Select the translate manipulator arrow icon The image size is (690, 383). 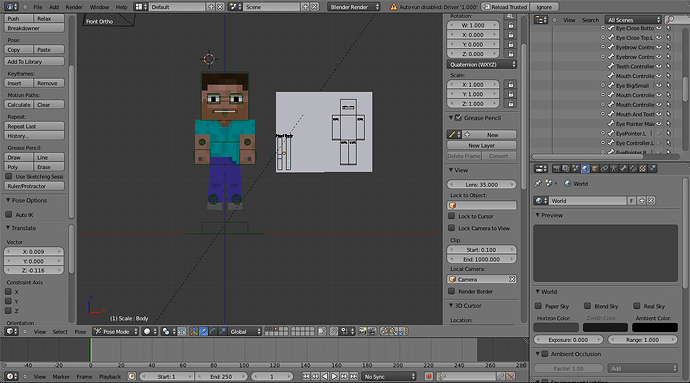pos(203,331)
